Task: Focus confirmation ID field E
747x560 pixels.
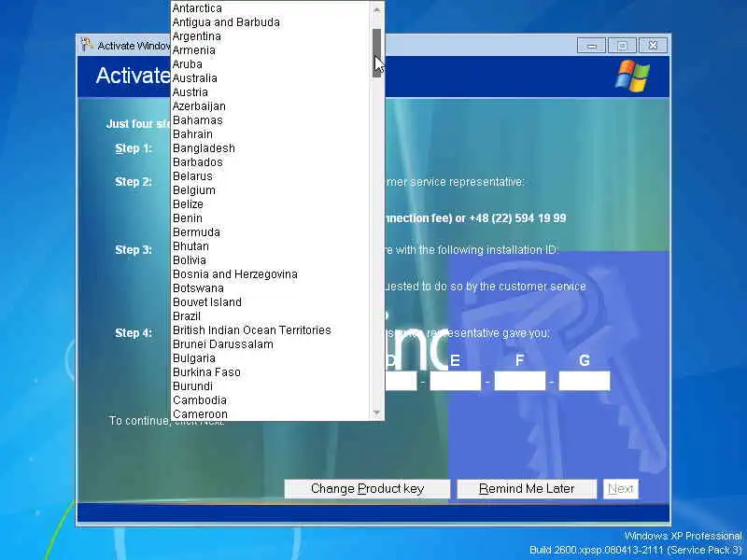Action: pyautogui.click(x=456, y=381)
